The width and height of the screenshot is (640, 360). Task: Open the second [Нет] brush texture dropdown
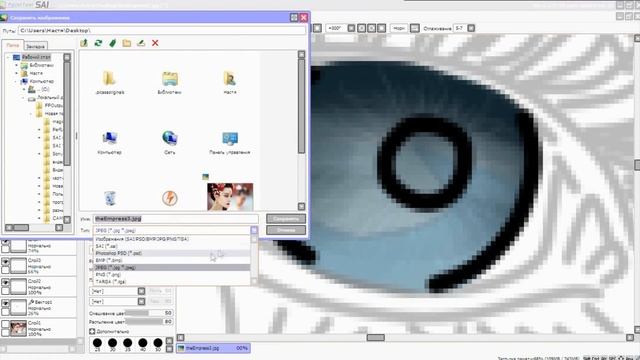pyautogui.click(x=141, y=302)
